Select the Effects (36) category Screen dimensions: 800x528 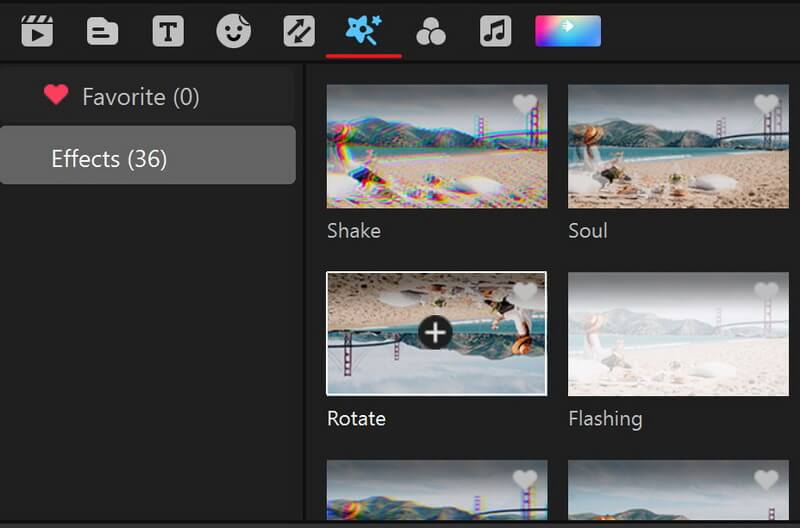pos(147,155)
